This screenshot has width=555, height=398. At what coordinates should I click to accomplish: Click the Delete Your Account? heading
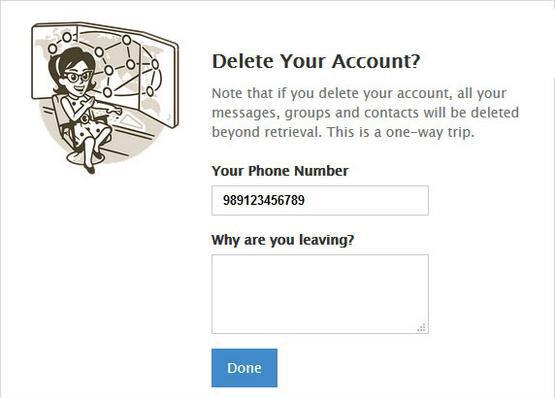click(316, 61)
